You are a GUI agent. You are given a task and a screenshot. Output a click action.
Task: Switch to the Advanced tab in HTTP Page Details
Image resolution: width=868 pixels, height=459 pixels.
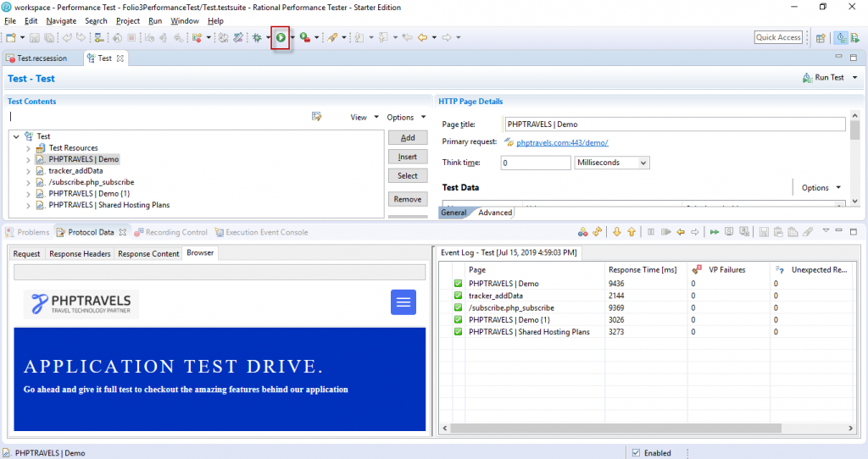495,213
